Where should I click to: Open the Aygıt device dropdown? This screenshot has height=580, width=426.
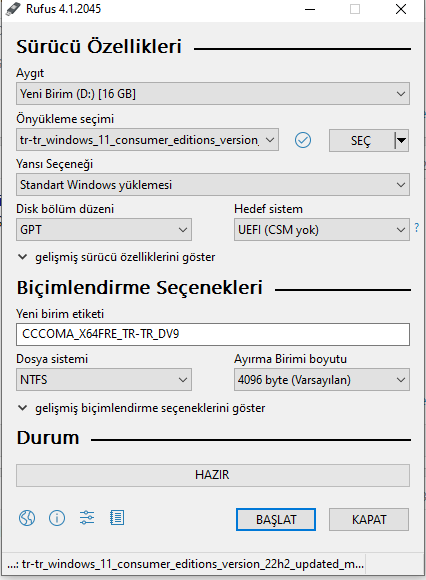click(213, 94)
